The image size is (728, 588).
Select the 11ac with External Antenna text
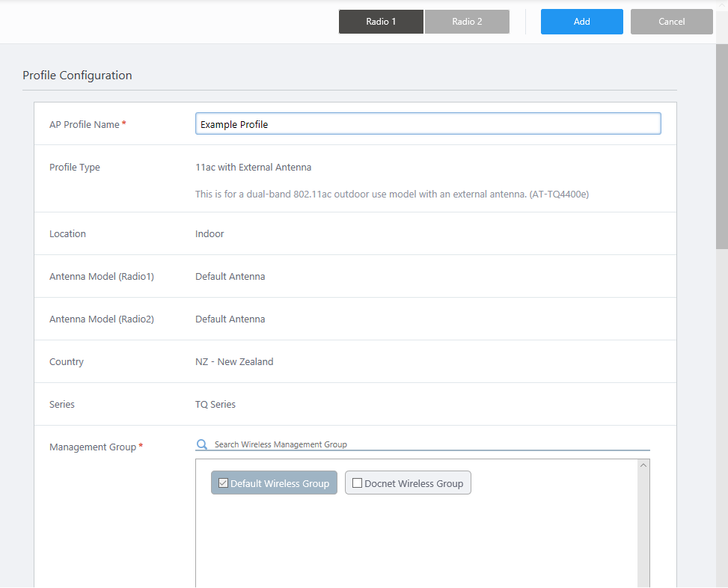(x=253, y=168)
